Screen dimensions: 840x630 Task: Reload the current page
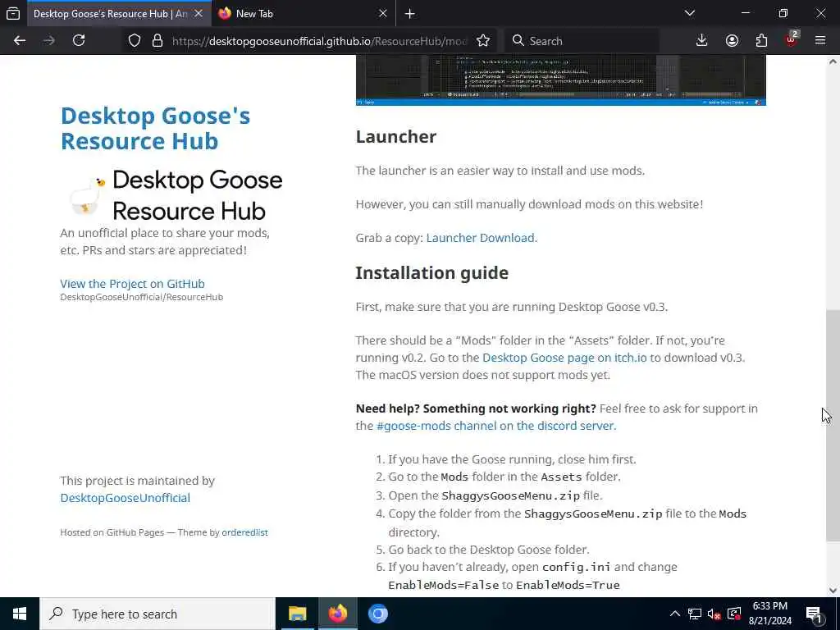click(79, 41)
